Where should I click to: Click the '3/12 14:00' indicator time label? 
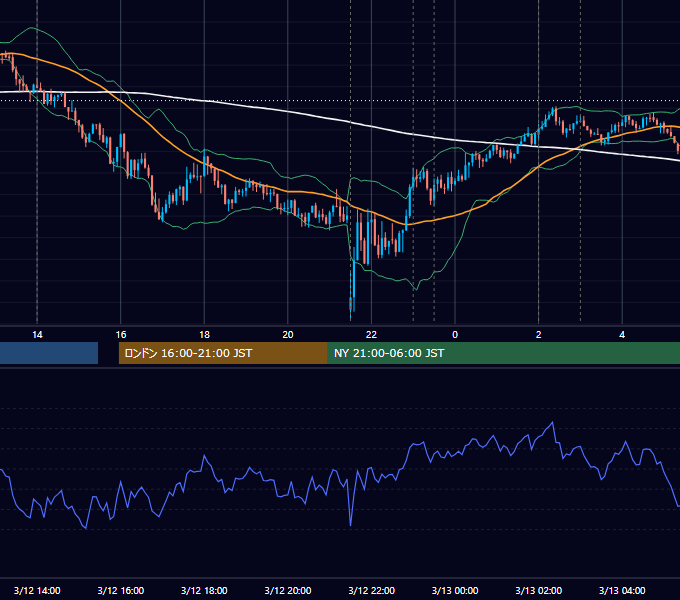coord(37,590)
